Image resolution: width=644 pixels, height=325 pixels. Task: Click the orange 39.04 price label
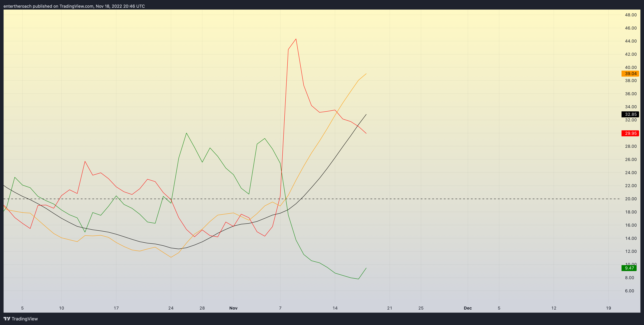pyautogui.click(x=630, y=74)
